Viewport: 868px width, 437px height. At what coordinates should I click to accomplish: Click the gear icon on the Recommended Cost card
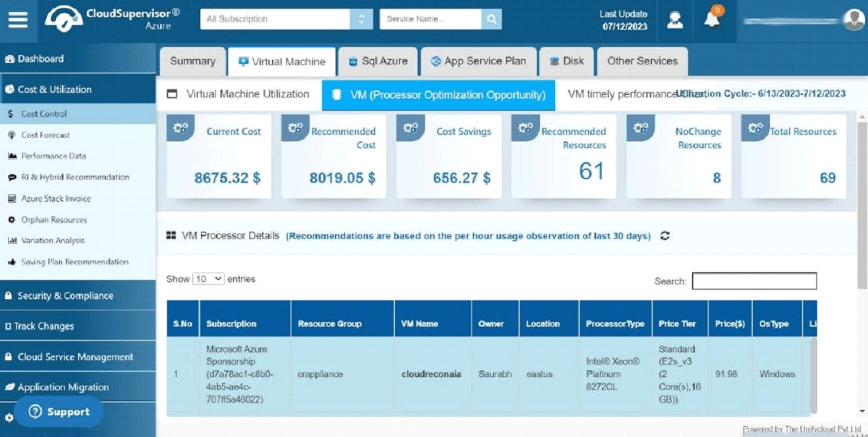pos(295,128)
